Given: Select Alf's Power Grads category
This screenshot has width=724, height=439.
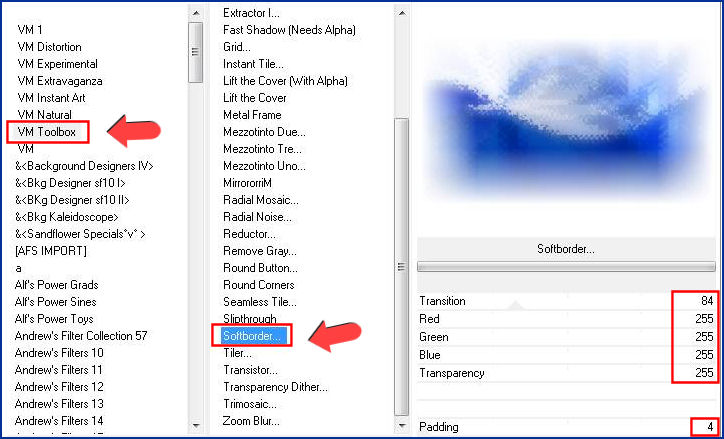Looking at the screenshot, I should (x=56, y=285).
